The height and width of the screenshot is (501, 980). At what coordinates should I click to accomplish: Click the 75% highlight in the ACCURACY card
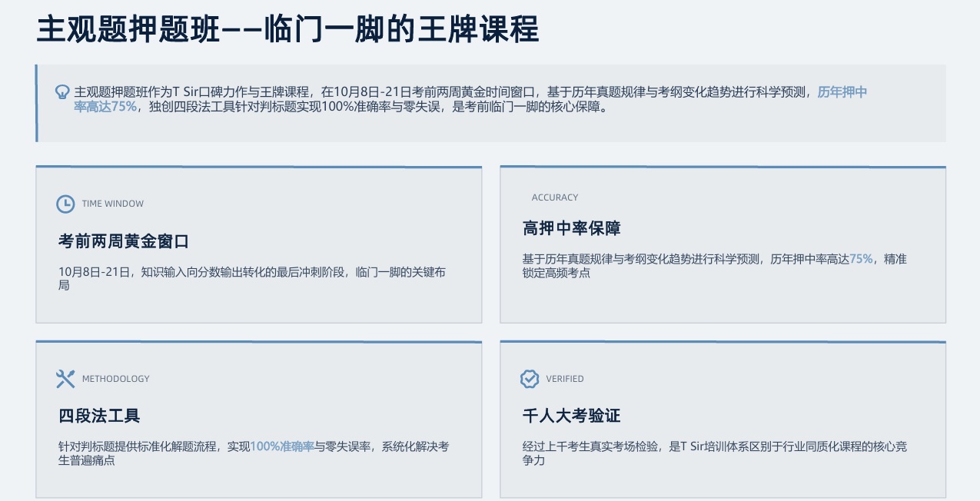861,259
